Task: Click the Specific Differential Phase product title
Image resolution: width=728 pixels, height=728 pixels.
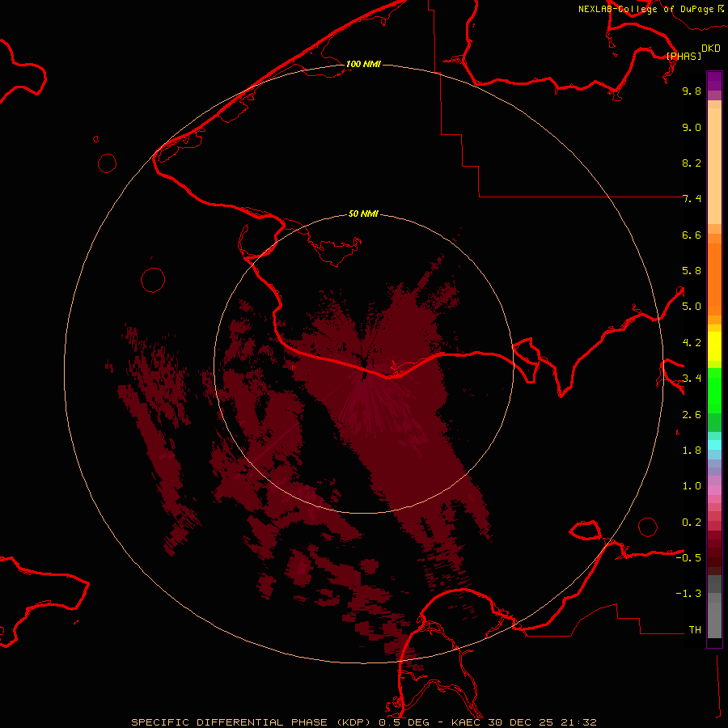Action: 253,722
